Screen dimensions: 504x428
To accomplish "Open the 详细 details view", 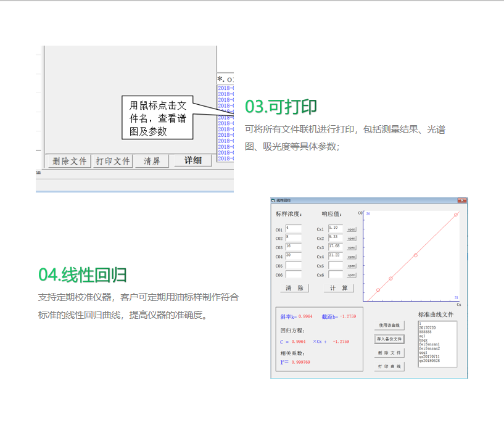I will pos(192,160).
